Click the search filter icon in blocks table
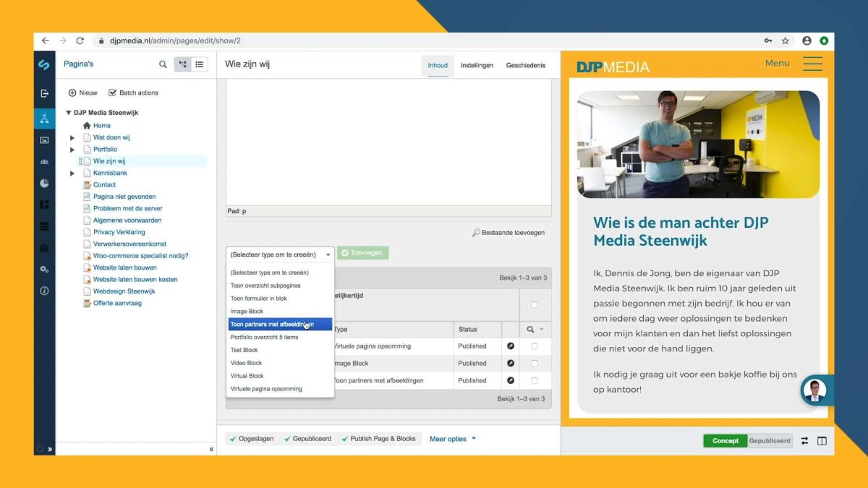 [x=530, y=329]
